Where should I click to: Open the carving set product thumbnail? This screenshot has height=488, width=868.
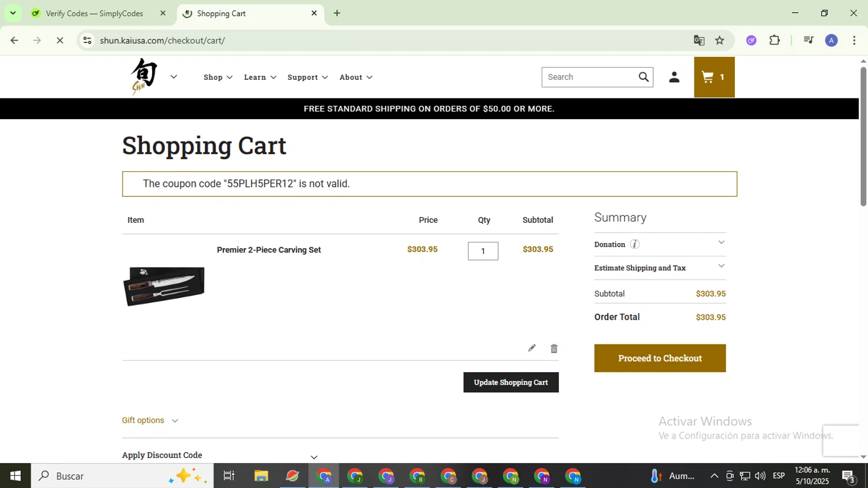(x=164, y=286)
